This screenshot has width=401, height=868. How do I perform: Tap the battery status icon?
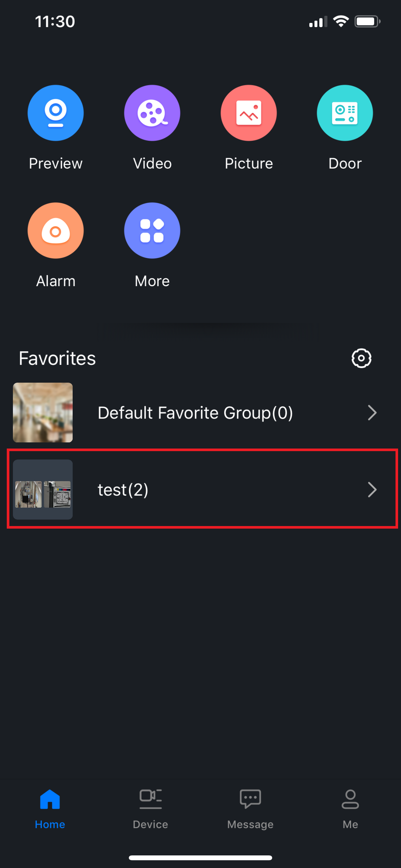[x=367, y=22]
